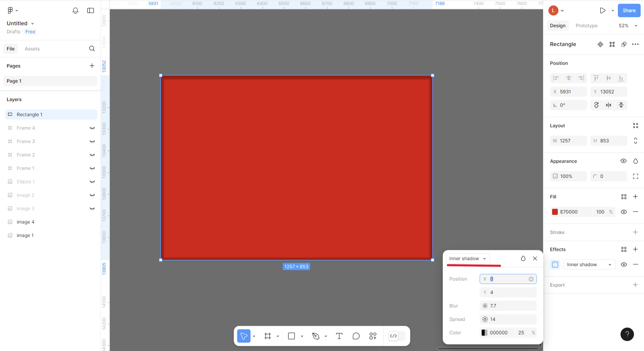Open more options for Rectangle
This screenshot has height=351, width=644.
[635, 44]
